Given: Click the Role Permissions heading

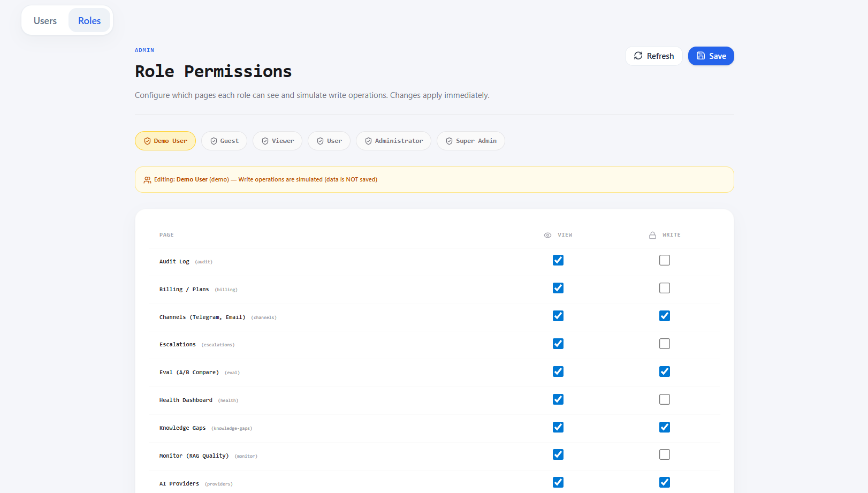Looking at the screenshot, I should [213, 71].
